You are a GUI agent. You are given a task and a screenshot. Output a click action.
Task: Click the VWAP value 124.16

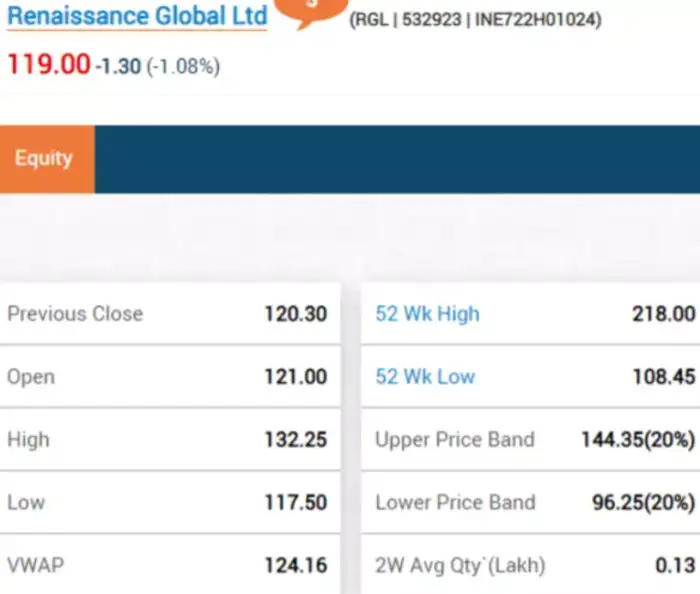[295, 566]
